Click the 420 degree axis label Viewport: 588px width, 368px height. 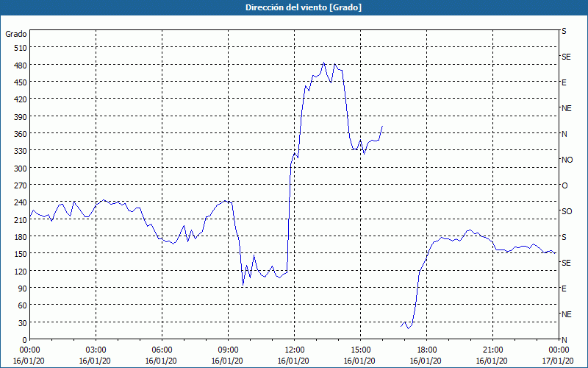21,99
